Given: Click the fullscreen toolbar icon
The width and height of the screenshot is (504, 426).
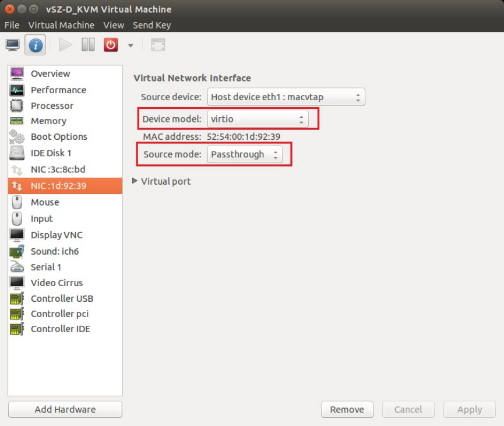Looking at the screenshot, I should (158, 45).
